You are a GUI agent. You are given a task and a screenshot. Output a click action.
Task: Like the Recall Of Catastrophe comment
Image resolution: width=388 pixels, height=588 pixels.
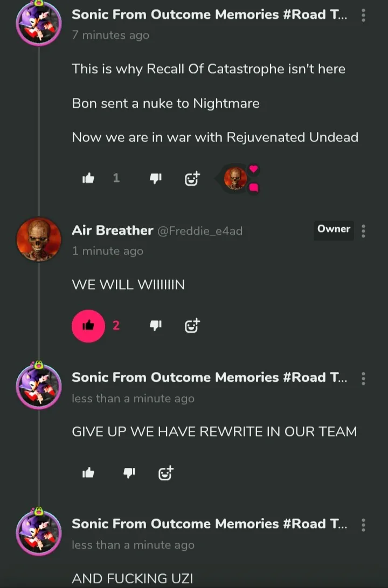(x=88, y=178)
